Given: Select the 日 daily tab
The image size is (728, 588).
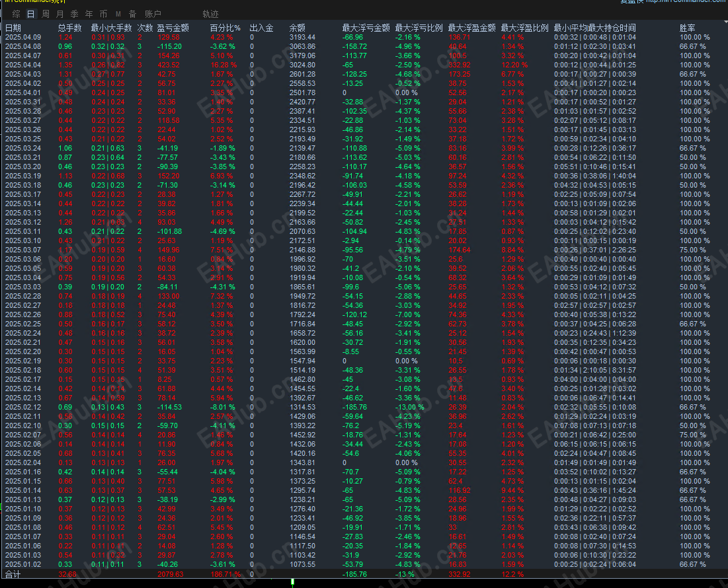Looking at the screenshot, I should tap(30, 14).
